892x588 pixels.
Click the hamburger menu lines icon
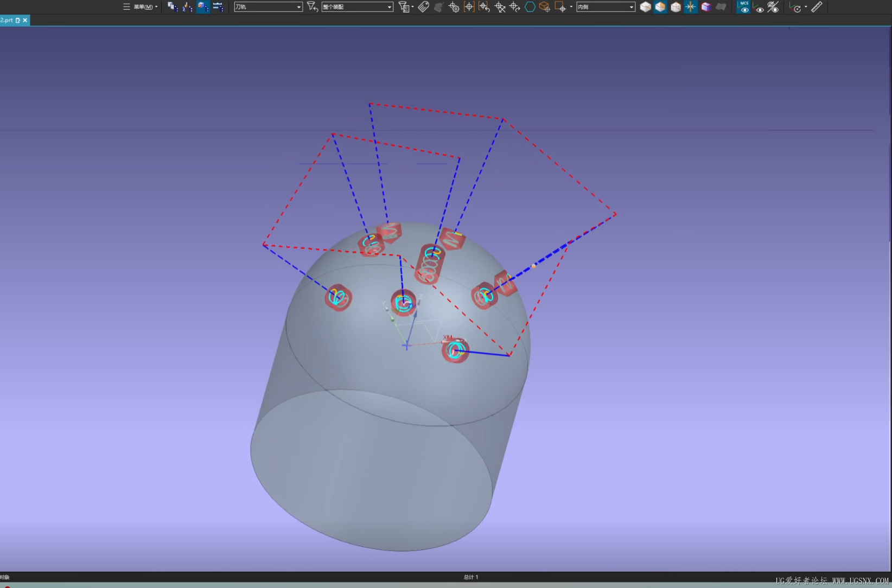[x=126, y=7]
